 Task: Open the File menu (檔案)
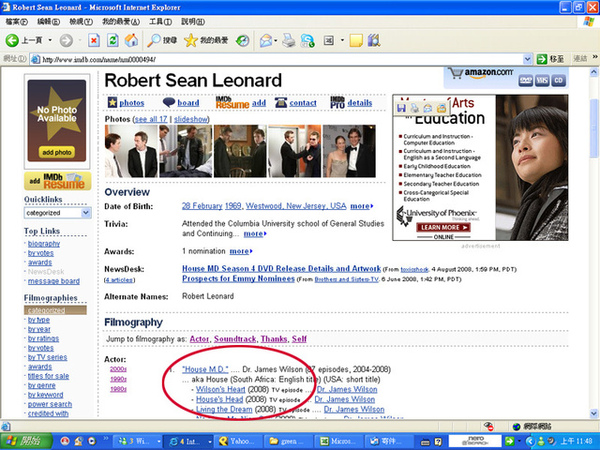[x=16, y=22]
